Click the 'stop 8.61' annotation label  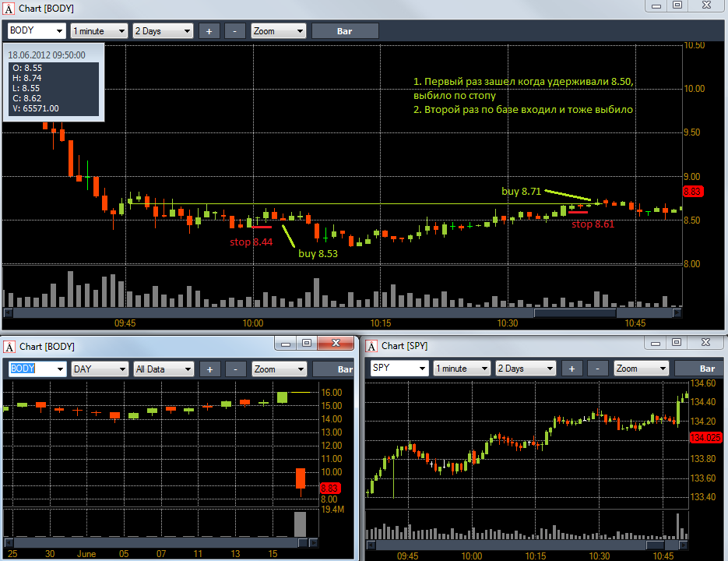click(593, 224)
